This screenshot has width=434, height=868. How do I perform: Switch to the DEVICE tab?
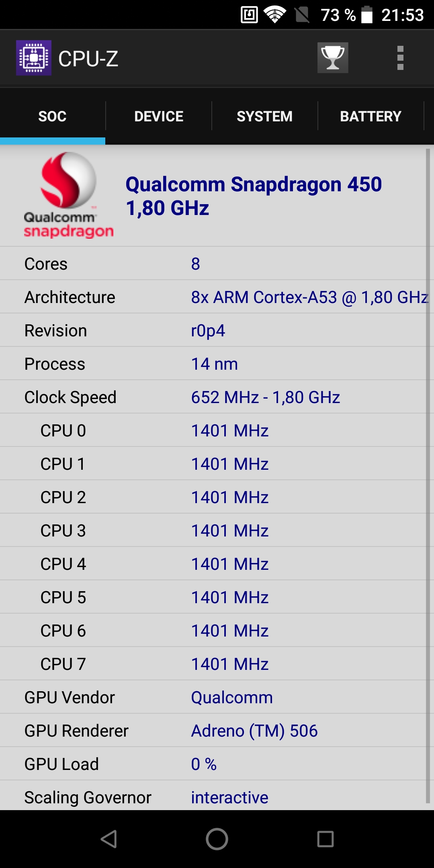[x=159, y=116]
